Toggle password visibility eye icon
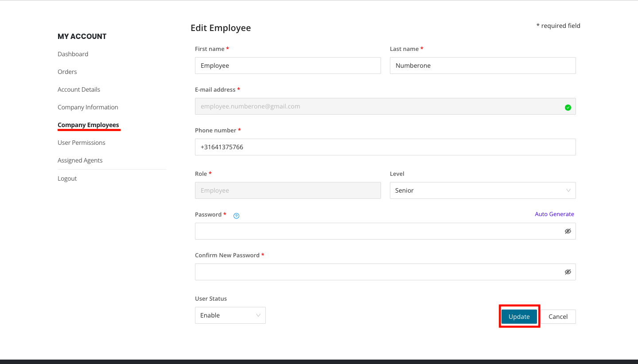The image size is (638, 364). 568,231
